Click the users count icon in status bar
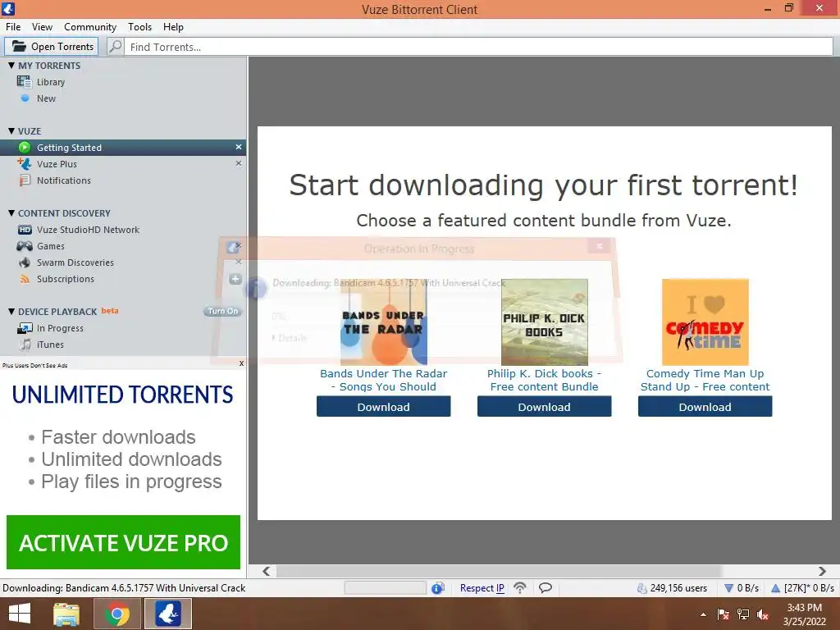 641,588
